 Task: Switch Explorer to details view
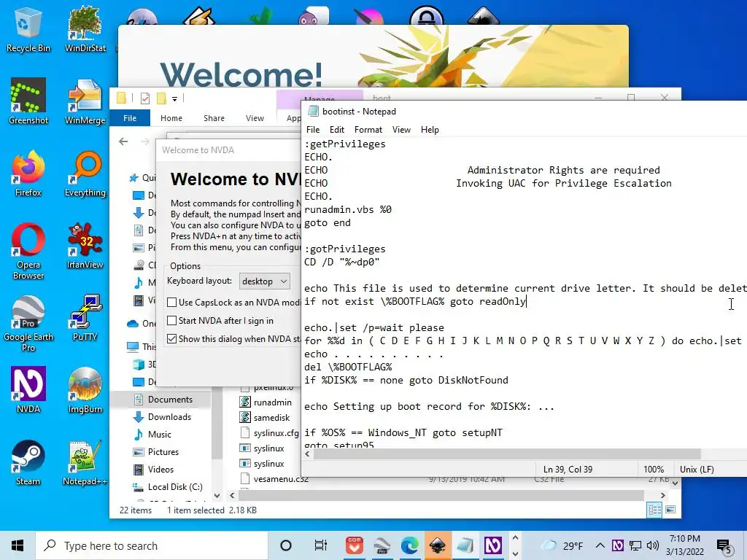coord(654,510)
